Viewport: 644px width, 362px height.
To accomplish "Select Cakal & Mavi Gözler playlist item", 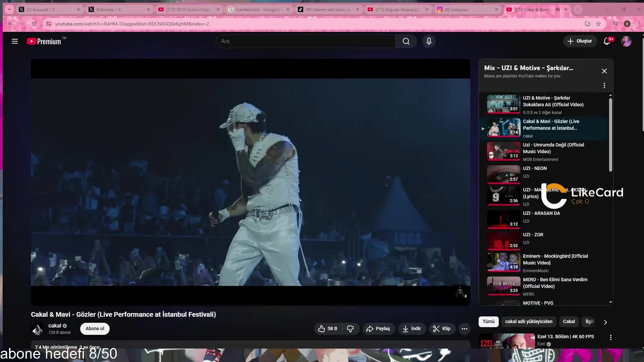I will 546,128.
